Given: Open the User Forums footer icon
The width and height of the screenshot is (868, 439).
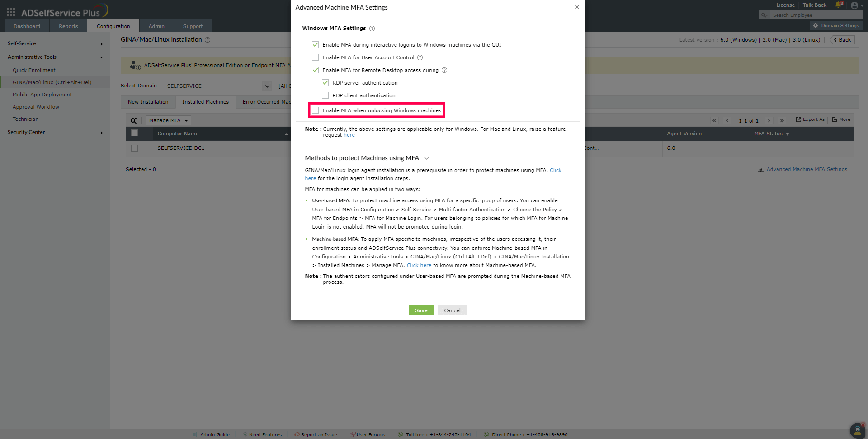Looking at the screenshot, I should (x=353, y=434).
